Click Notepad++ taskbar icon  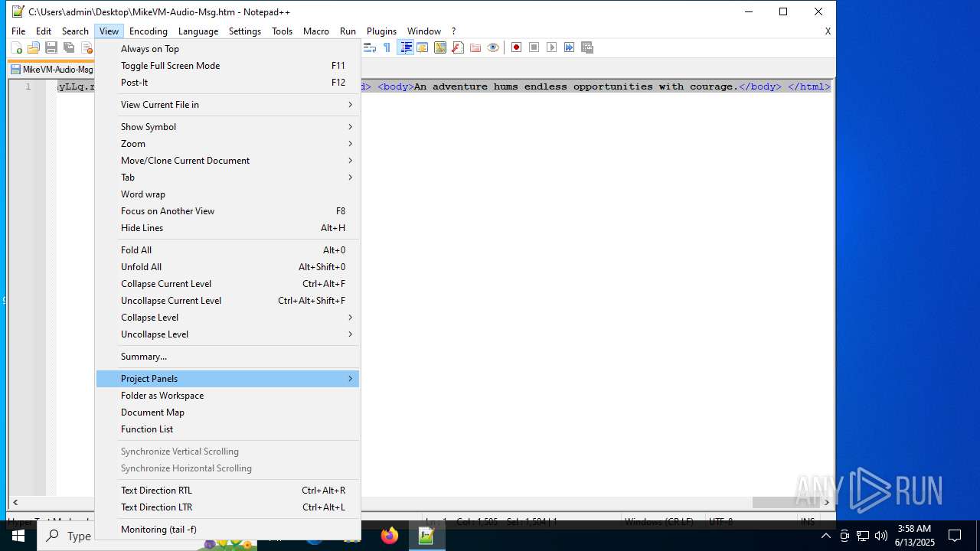tap(426, 536)
